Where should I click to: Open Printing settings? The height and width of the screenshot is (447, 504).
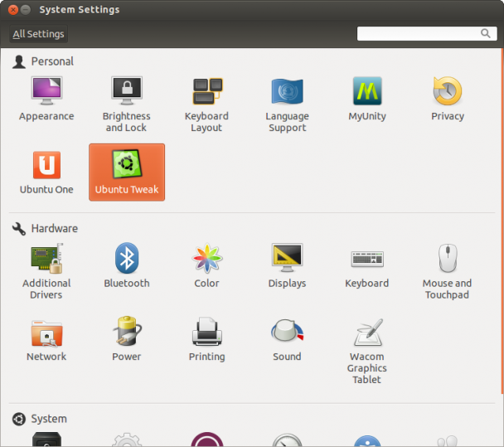pyautogui.click(x=206, y=339)
